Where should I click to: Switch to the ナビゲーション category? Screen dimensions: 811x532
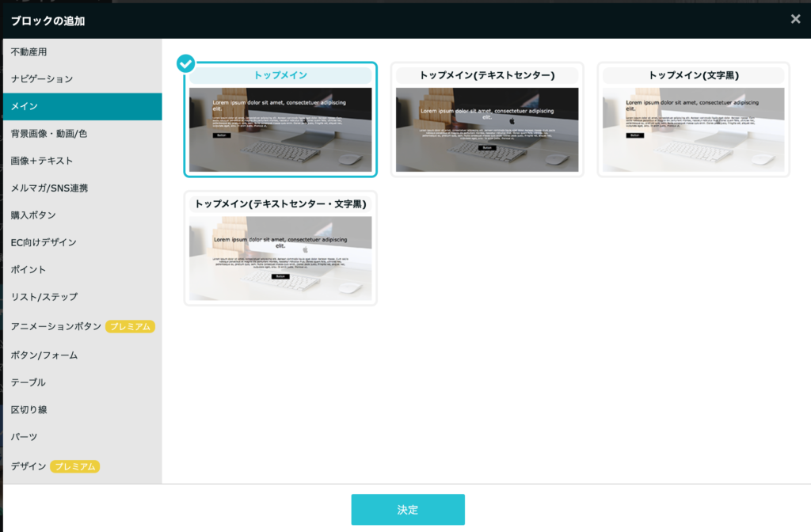click(x=42, y=79)
